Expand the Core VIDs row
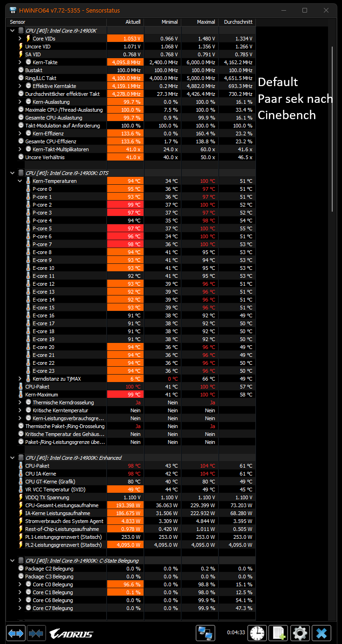The width and height of the screenshot is (342, 644). [20, 39]
